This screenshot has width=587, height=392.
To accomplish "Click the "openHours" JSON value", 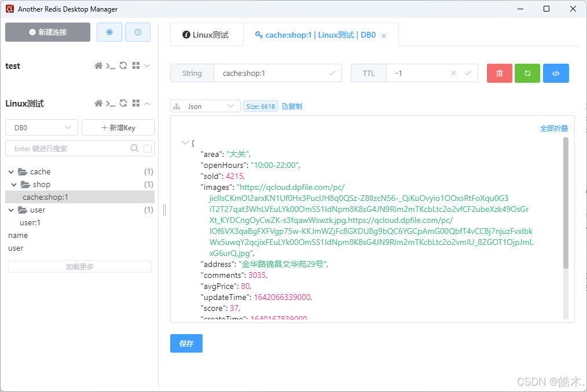I will tap(274, 165).
